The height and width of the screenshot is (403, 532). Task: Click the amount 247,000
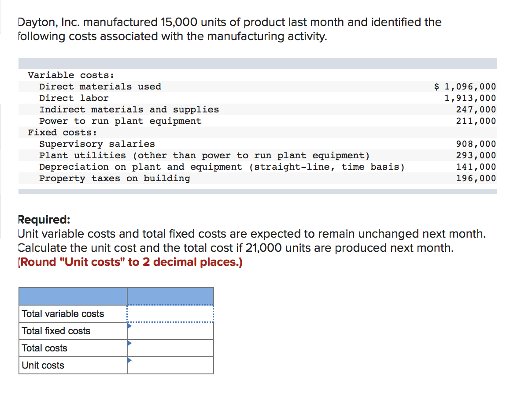(x=476, y=109)
